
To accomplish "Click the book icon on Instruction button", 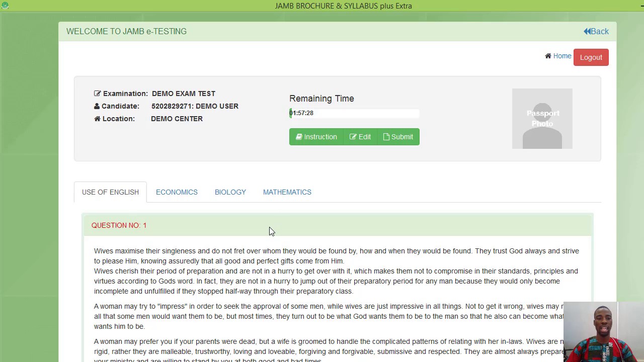I will (x=299, y=137).
